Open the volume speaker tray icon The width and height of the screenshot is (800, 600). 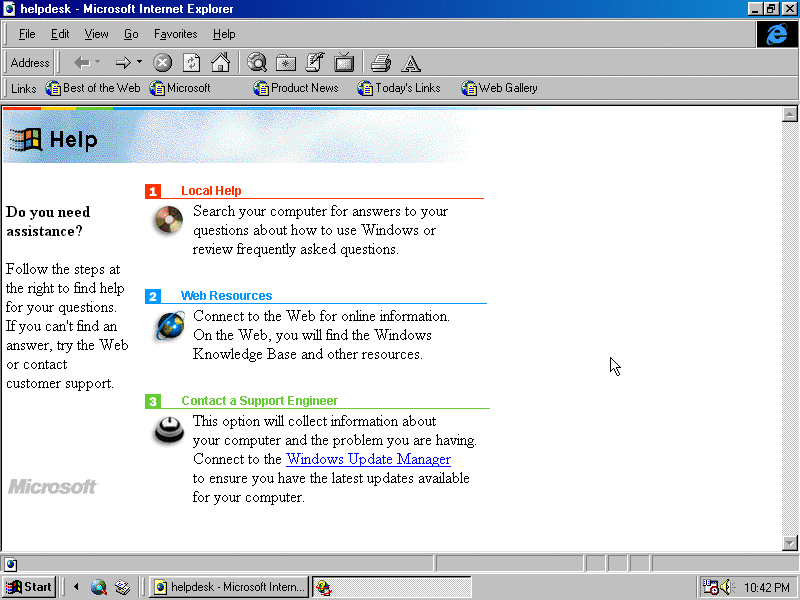726,587
